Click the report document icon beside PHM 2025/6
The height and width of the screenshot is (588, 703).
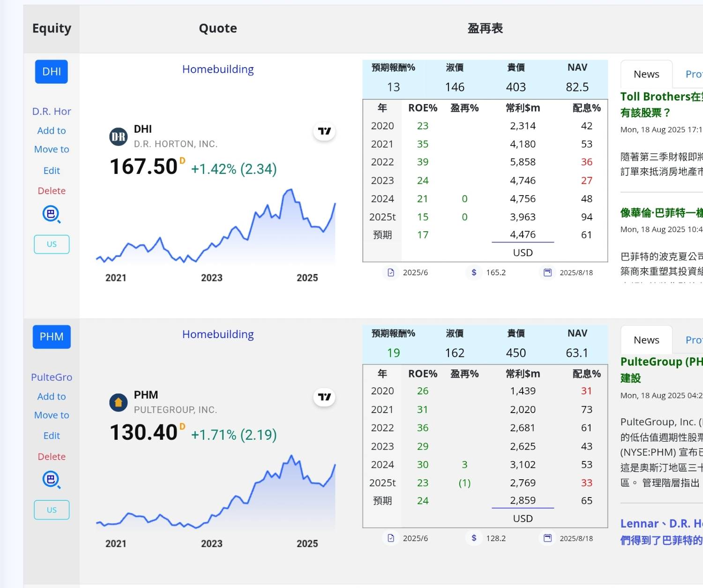391,538
